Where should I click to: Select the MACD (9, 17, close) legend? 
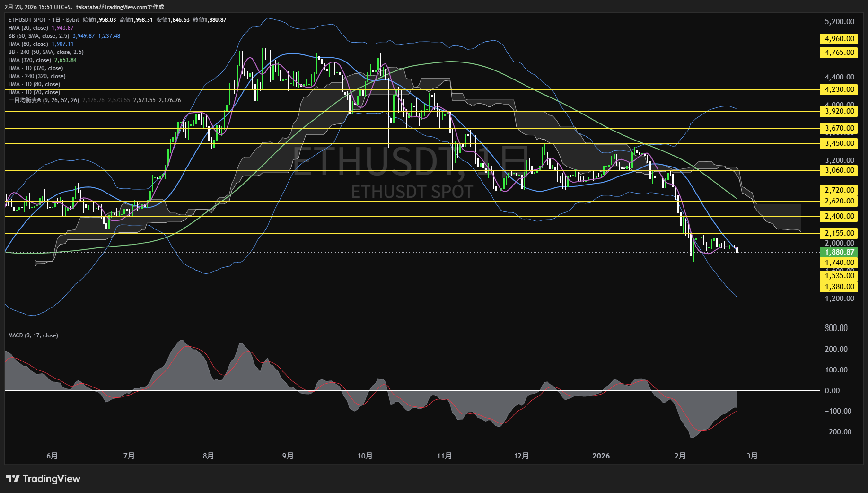coord(33,335)
